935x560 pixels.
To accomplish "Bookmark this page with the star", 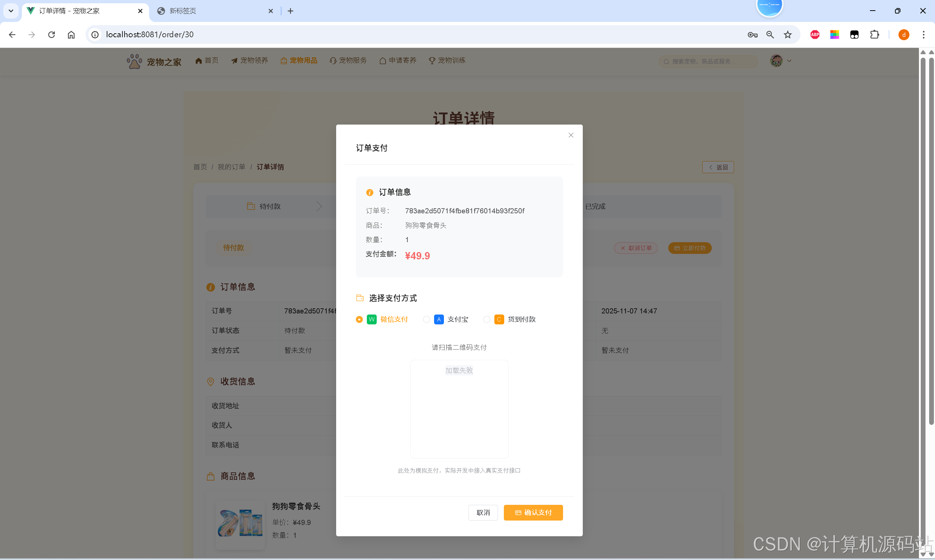I will point(788,35).
